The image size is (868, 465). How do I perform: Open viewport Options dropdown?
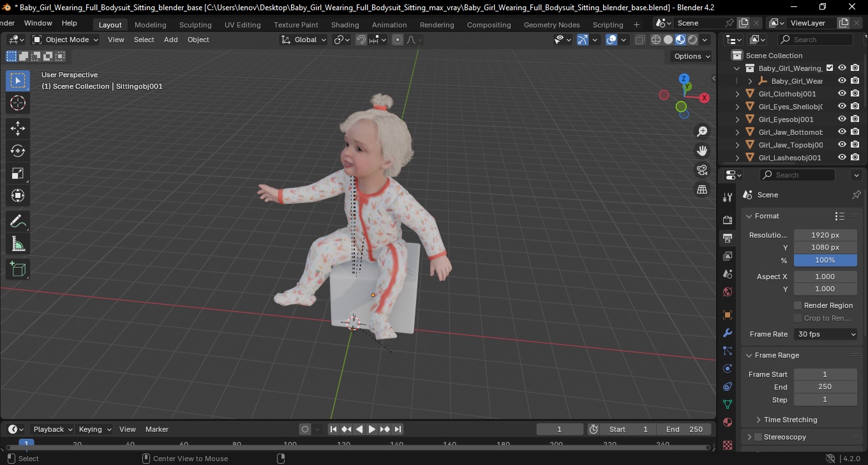tap(692, 56)
